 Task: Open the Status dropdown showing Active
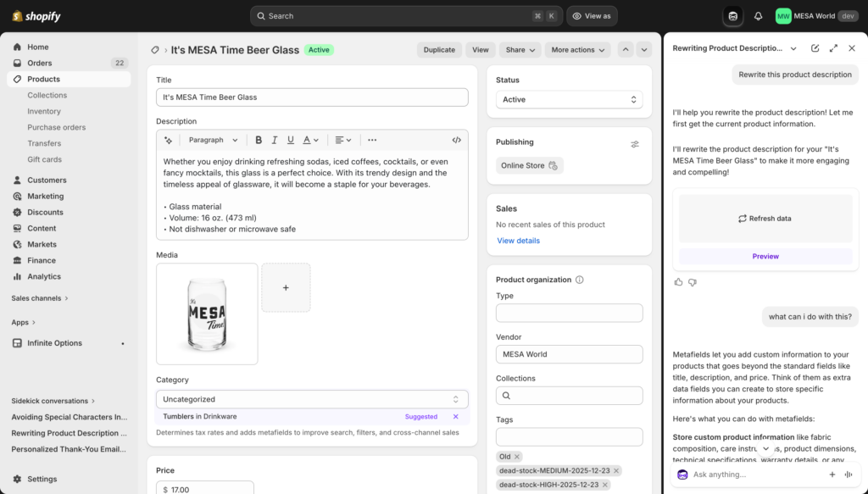click(569, 99)
